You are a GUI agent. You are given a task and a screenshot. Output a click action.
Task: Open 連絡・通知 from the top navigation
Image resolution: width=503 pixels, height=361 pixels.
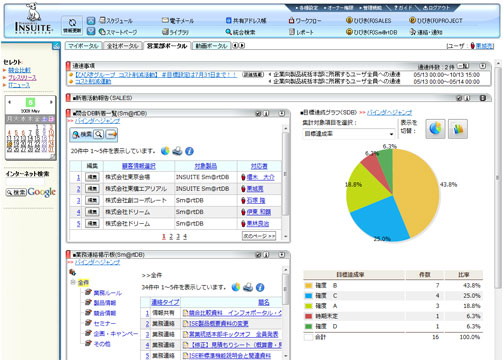[x=426, y=32]
